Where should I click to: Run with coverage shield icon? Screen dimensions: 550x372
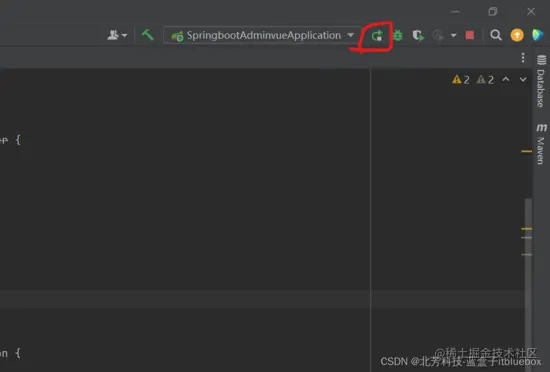pos(418,35)
